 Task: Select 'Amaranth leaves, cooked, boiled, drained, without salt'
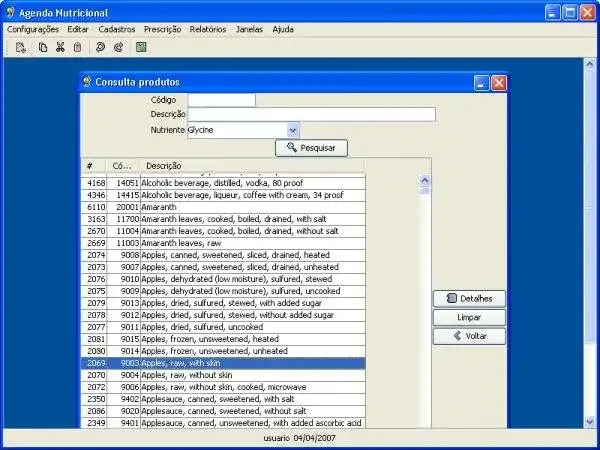[223, 231]
